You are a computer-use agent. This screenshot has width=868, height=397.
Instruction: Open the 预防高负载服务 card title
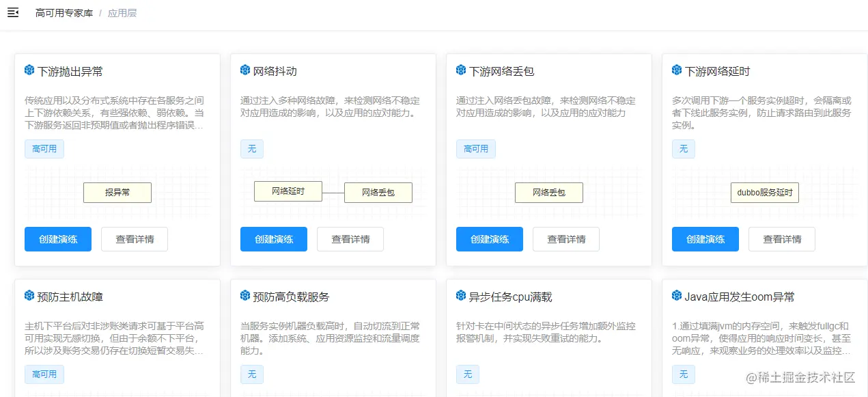pyautogui.click(x=292, y=297)
